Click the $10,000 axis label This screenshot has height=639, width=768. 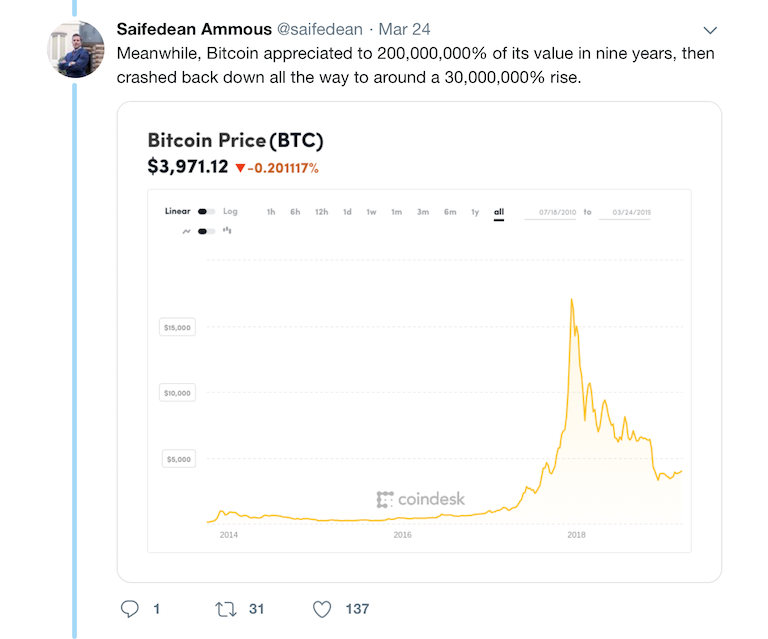coord(177,393)
